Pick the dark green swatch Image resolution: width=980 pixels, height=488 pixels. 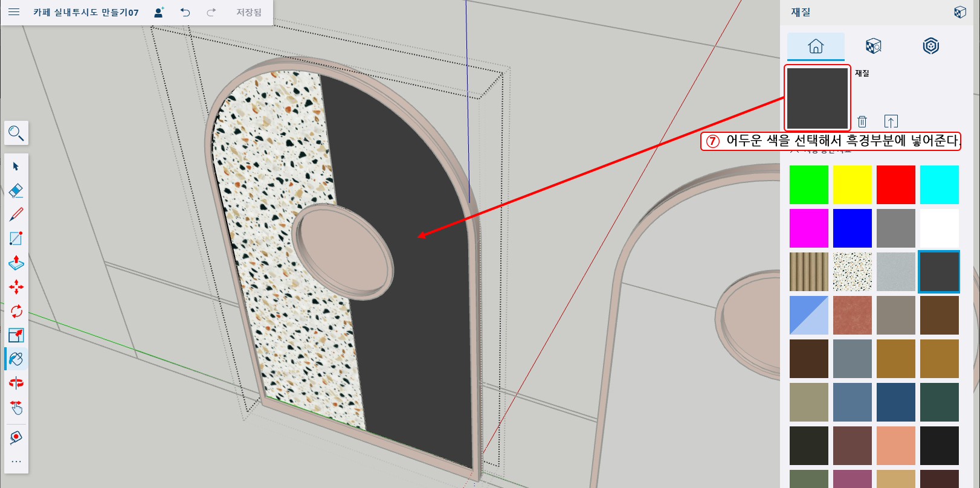[940, 402]
